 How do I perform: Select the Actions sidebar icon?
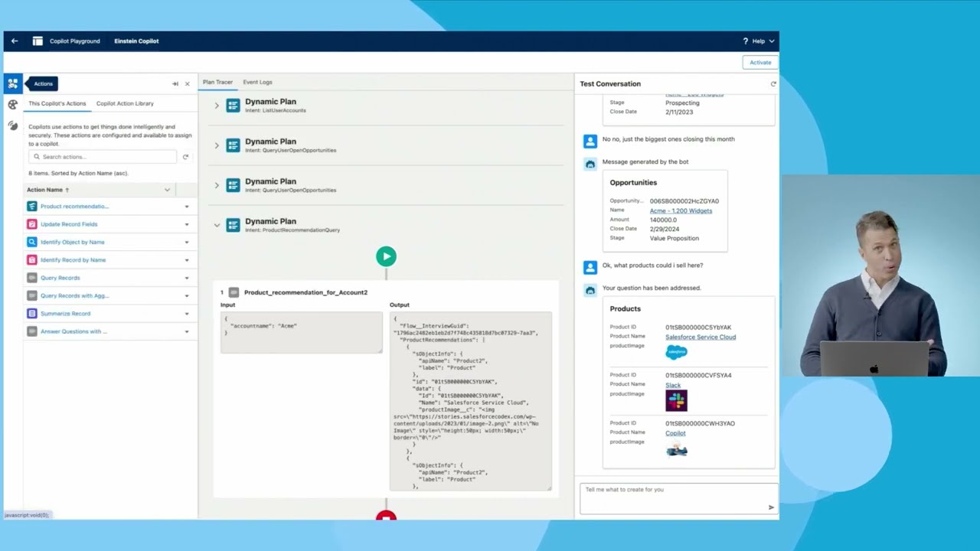pos(13,84)
